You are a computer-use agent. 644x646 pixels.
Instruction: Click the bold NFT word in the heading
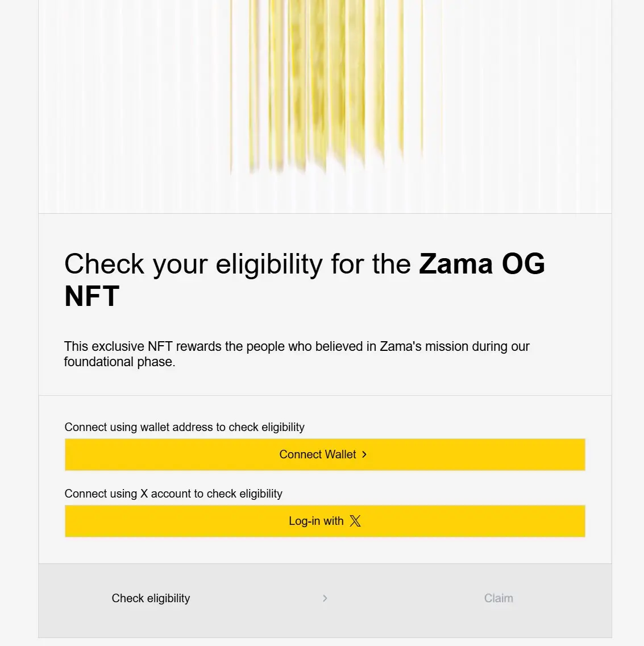(92, 296)
